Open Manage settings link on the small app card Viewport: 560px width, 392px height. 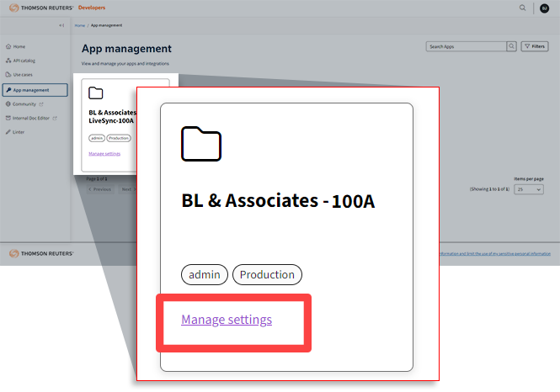(104, 154)
